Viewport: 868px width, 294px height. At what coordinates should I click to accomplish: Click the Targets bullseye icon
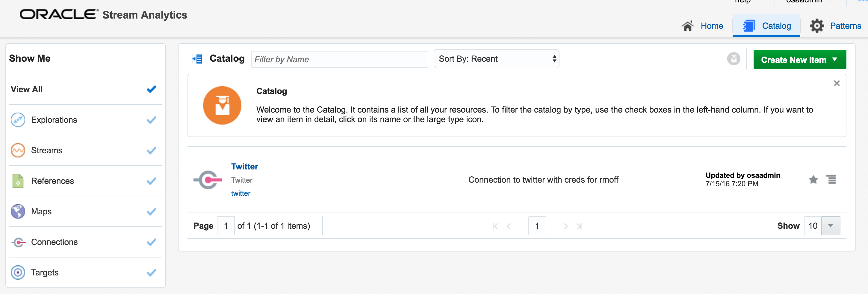tap(18, 272)
